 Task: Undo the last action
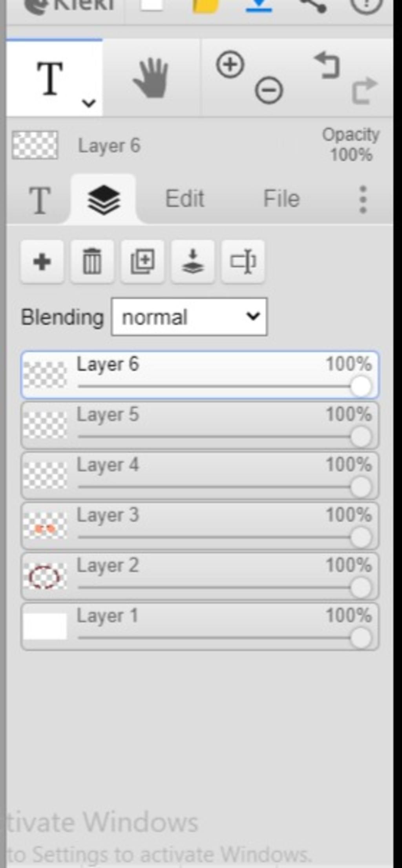click(327, 66)
